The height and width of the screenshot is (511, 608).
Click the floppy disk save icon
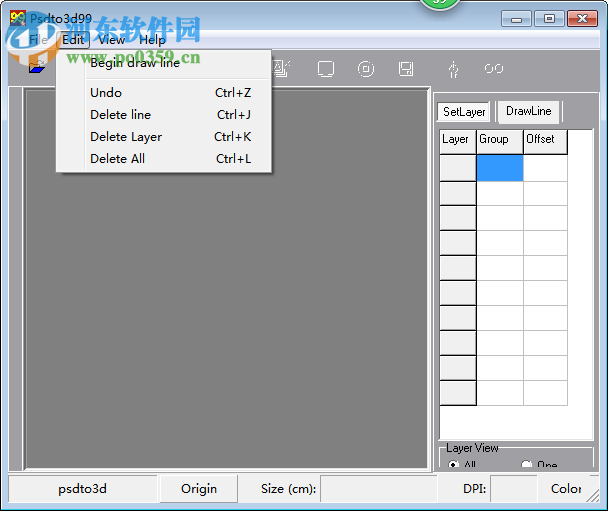coord(406,69)
